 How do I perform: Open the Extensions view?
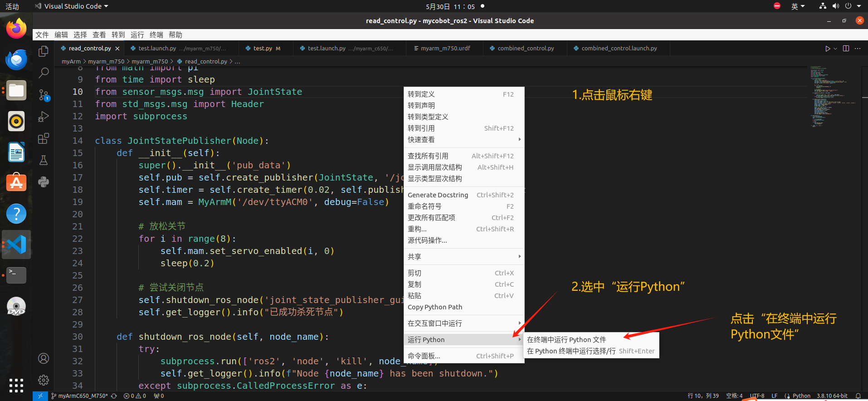pos(44,138)
